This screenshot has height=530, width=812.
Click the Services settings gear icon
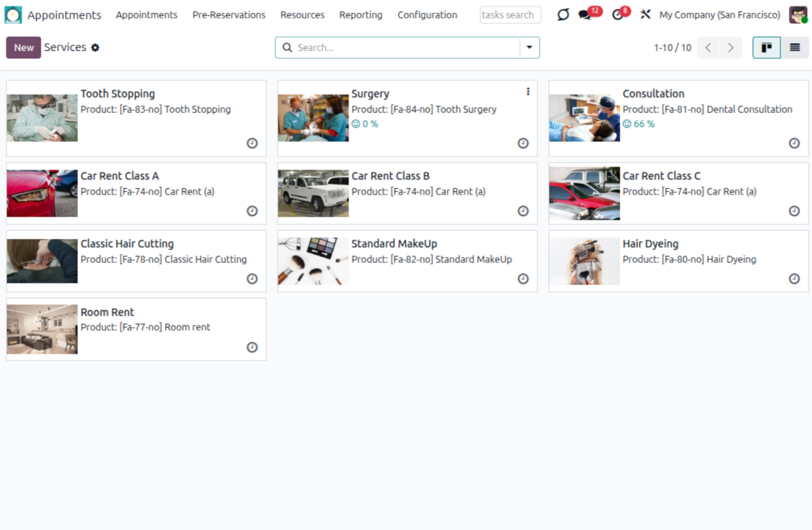click(95, 48)
